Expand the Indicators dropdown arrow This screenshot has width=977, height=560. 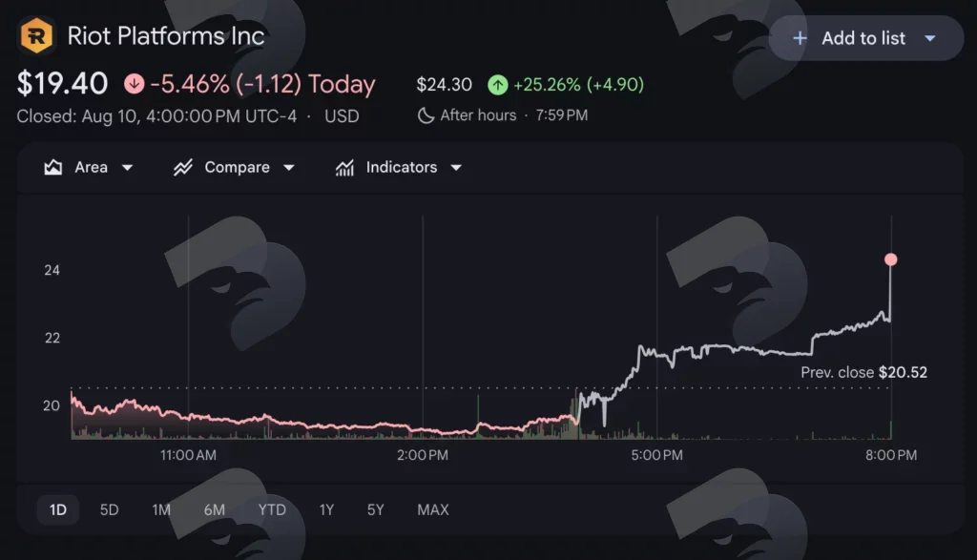point(456,168)
